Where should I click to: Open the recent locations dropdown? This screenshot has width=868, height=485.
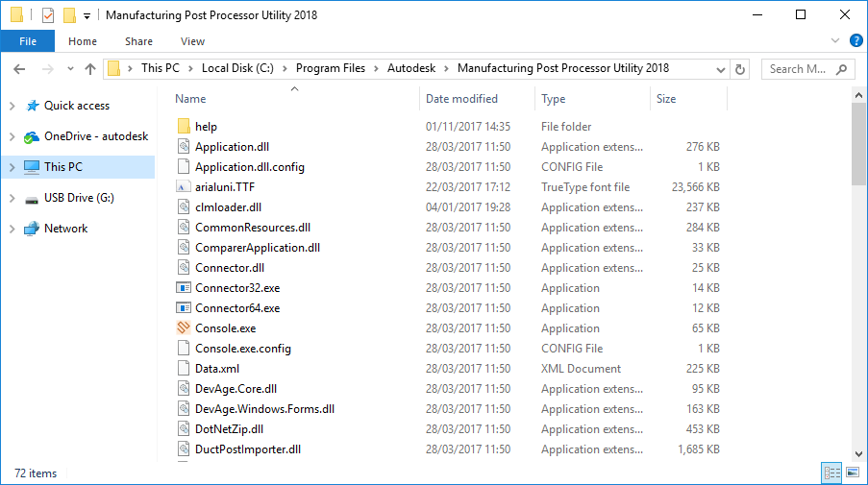pyautogui.click(x=70, y=69)
